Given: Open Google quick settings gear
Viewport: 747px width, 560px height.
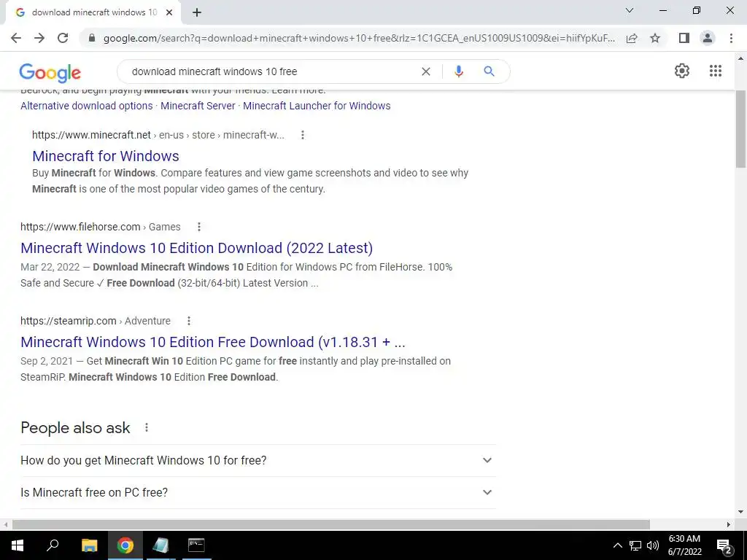Looking at the screenshot, I should 682,71.
